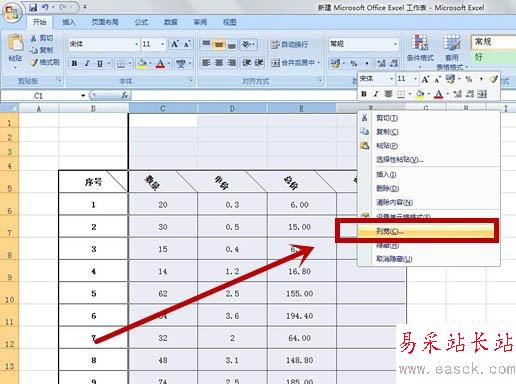Click the red font color A in the mini toolbar
The width and height of the screenshot is (516, 384).
pos(439,94)
